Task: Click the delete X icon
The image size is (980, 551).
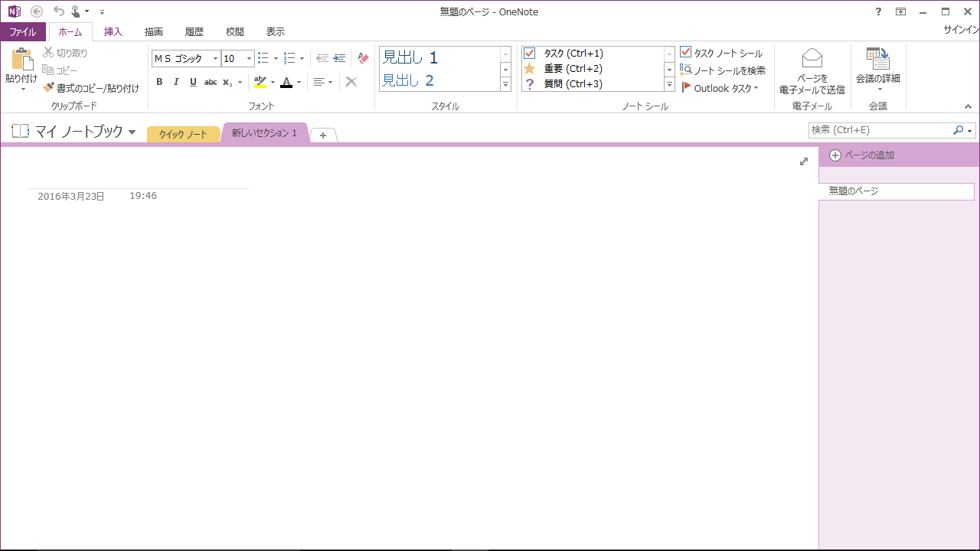Action: [x=351, y=82]
